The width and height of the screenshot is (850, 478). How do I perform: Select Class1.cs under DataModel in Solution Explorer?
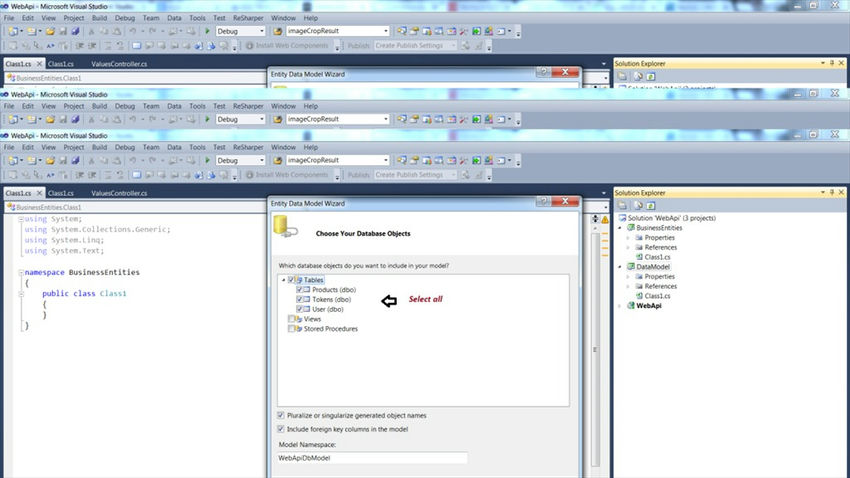point(657,296)
